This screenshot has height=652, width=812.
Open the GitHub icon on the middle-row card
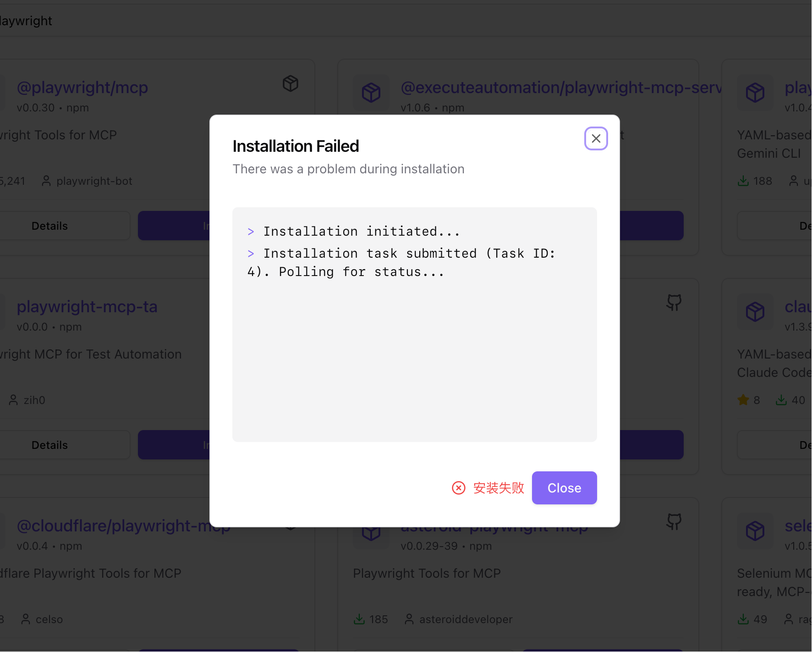point(674,303)
